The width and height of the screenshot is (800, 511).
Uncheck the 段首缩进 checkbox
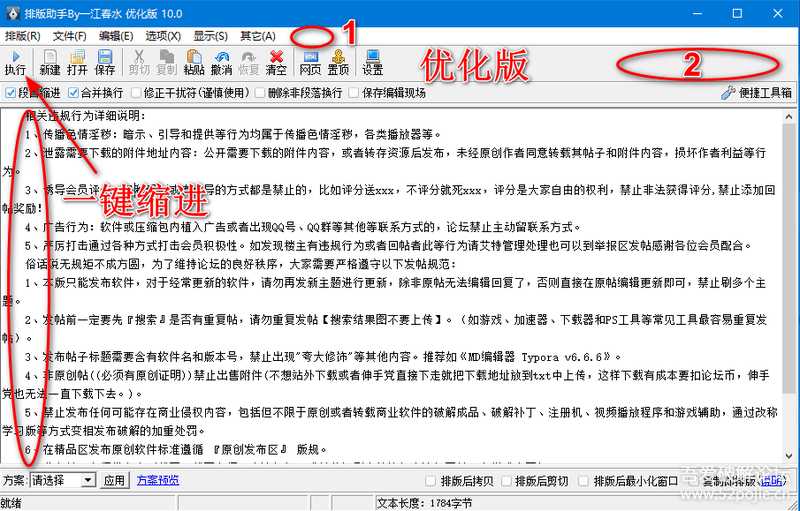click(x=10, y=93)
